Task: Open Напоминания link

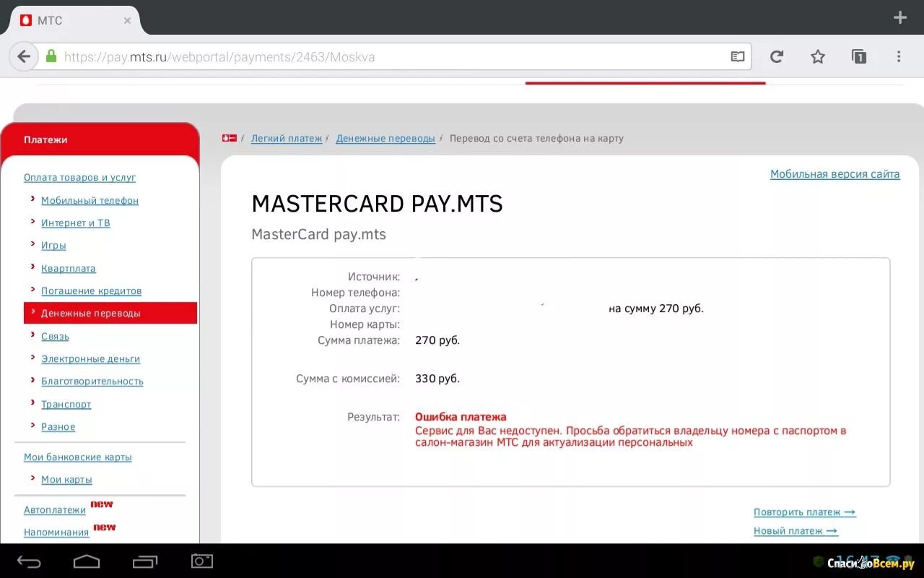Action: coord(56,532)
